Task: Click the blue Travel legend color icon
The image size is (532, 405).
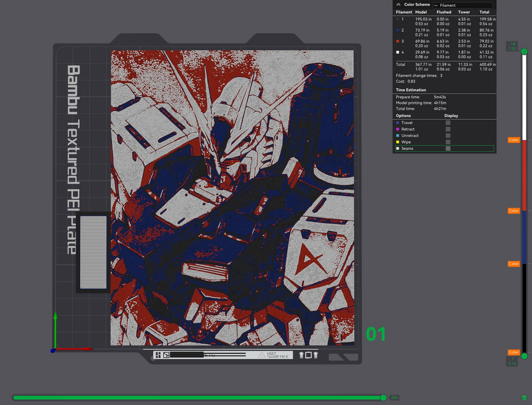Action: tap(397, 123)
